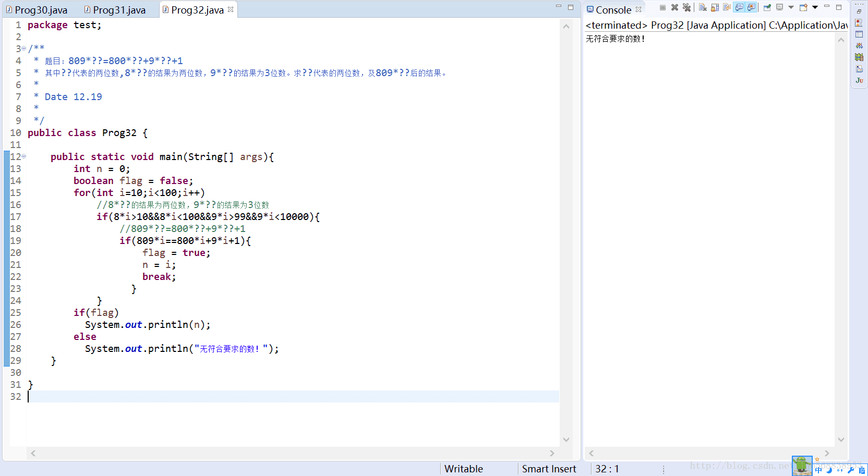Minimize the Console view panel
The image size is (868, 476).
point(827,7)
